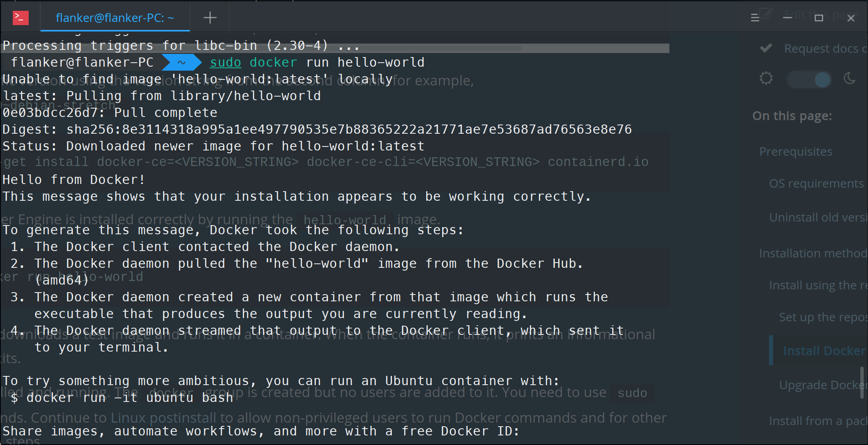Select the sun icon for light mode
The width and height of the screenshot is (868, 445).
766,79
